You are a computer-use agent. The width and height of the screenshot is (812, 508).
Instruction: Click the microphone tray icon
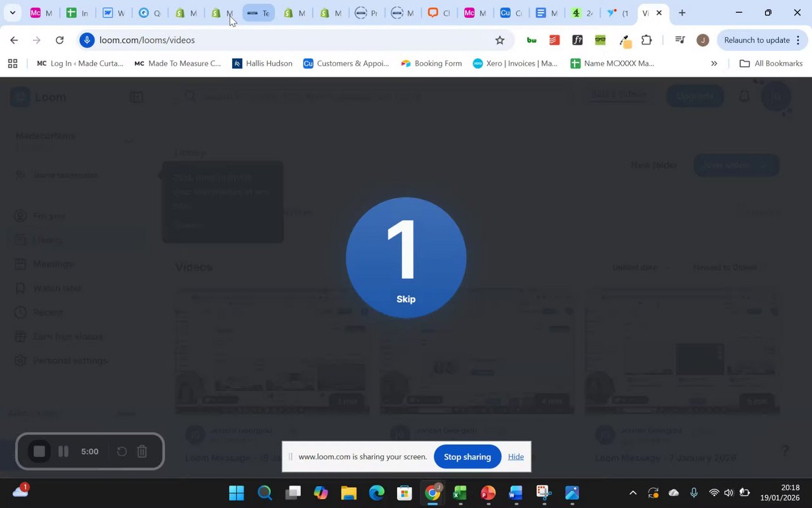point(693,493)
